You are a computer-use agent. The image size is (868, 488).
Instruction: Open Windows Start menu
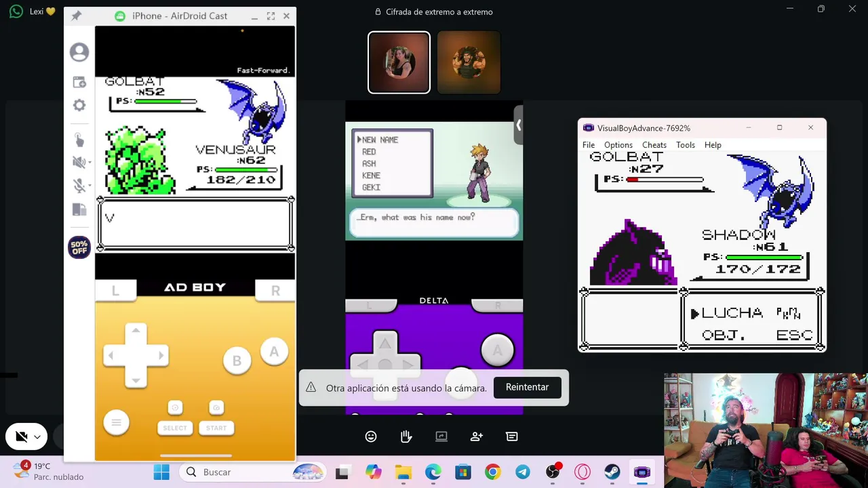[161, 472]
